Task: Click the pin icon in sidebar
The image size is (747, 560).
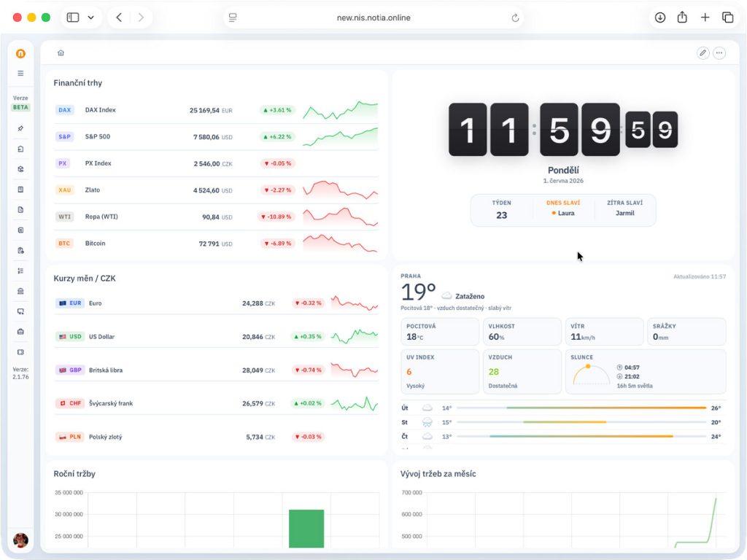Action: tap(20, 128)
